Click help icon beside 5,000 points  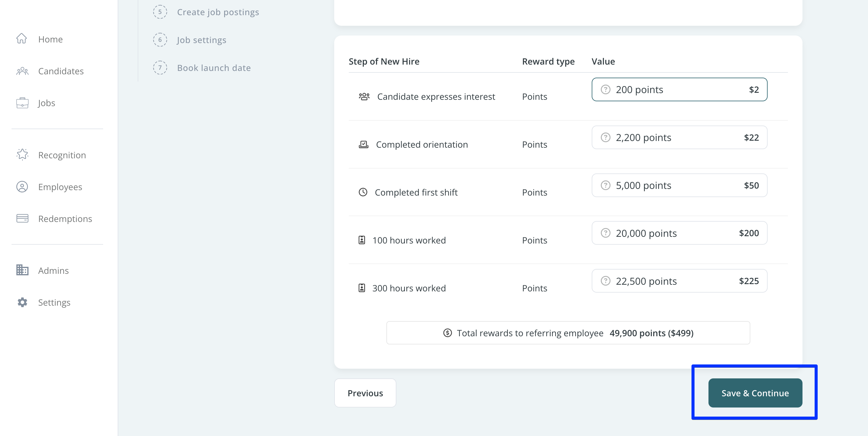click(606, 185)
